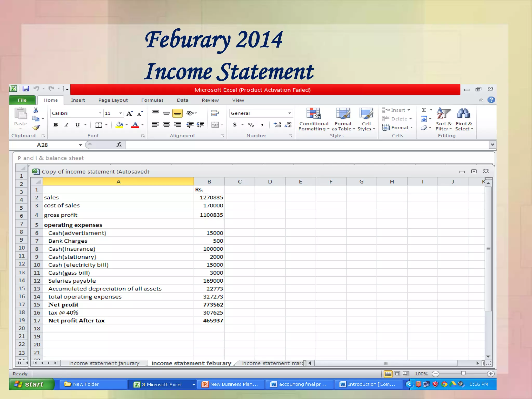Click the Insert Function fx icon

(x=119, y=145)
